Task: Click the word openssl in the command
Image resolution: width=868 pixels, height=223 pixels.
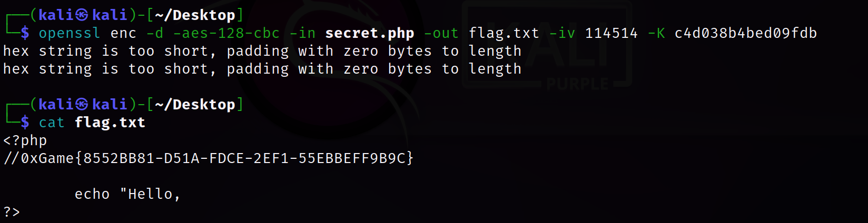Action: tap(70, 34)
